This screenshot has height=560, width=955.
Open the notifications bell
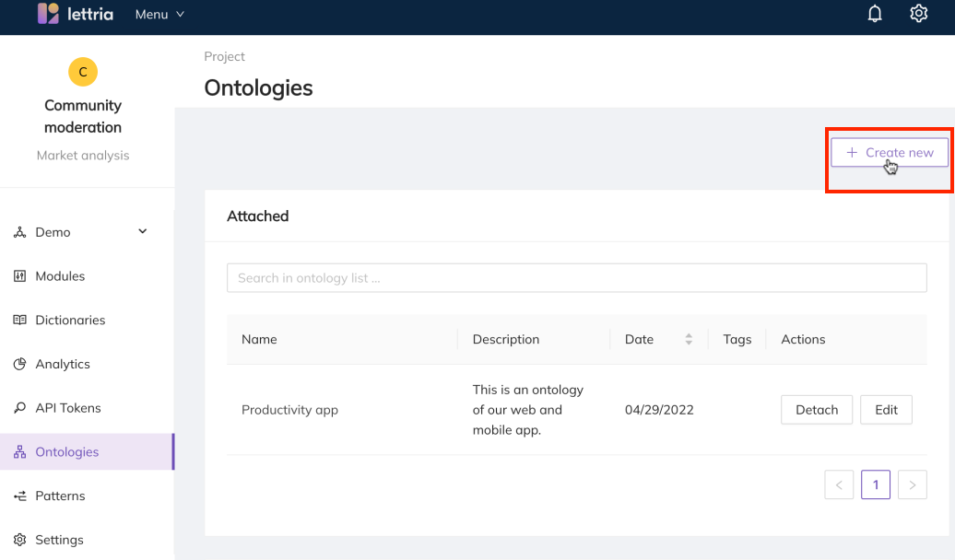(875, 14)
